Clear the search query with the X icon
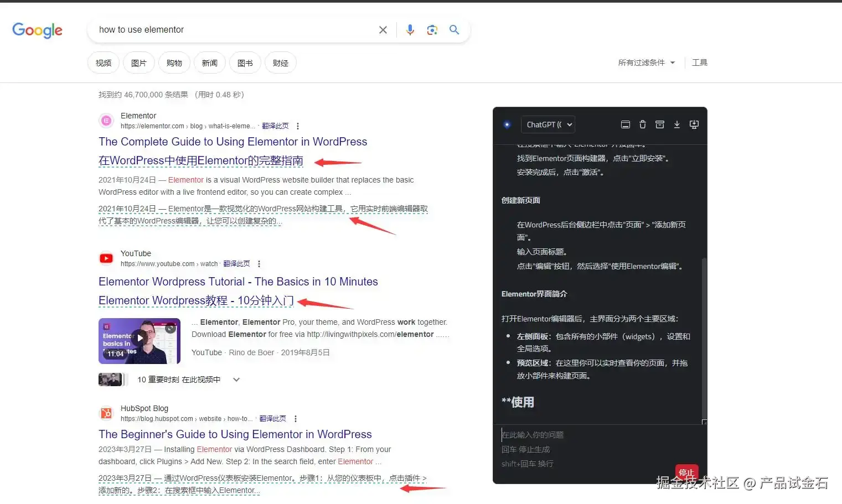This screenshot has width=842, height=504. tap(383, 30)
